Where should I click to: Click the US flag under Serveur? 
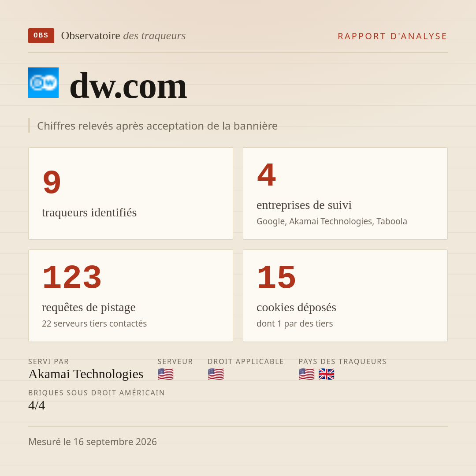click(x=165, y=374)
